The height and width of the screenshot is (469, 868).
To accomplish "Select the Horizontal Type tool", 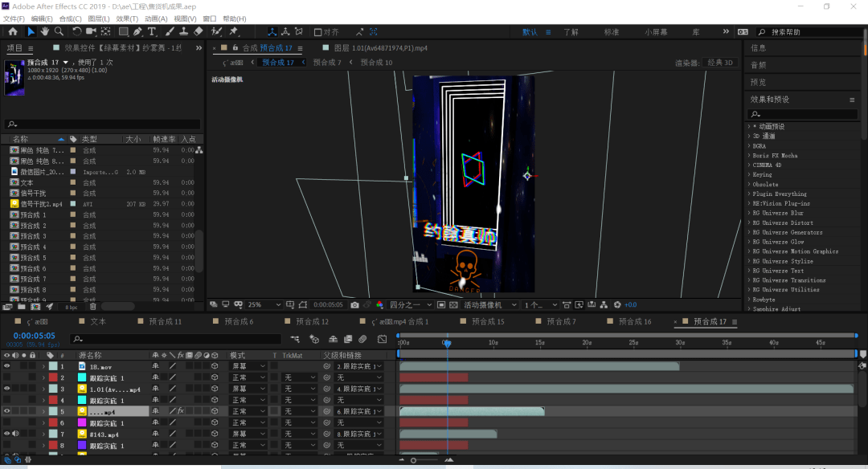I will tap(154, 32).
